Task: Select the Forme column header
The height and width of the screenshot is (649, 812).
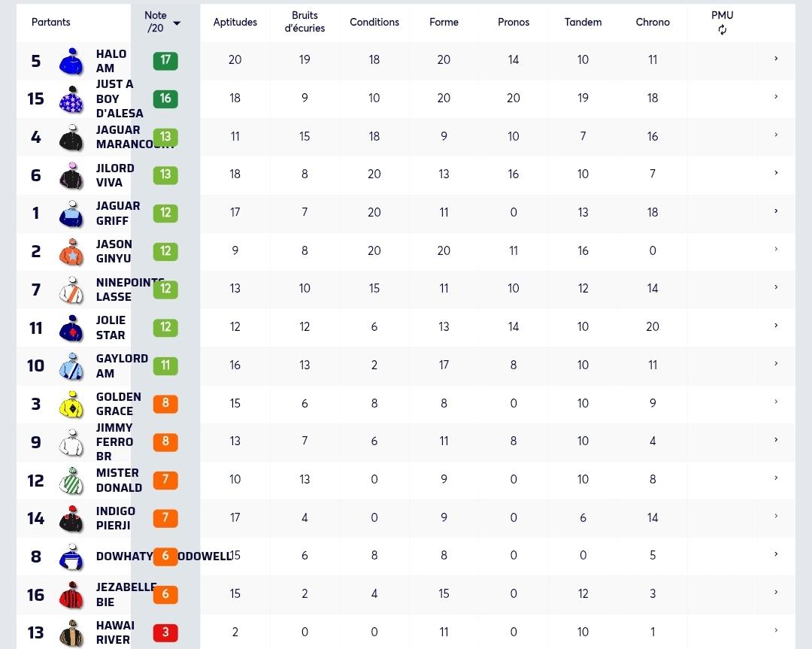Action: point(444,22)
